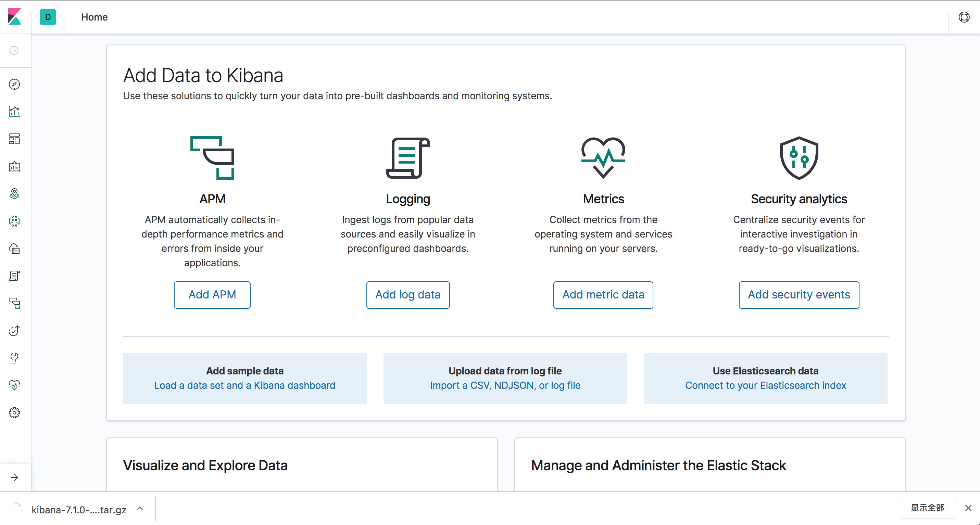This screenshot has height=525, width=980.
Task: Open Dev Tools from the wrench icon
Action: 14,358
